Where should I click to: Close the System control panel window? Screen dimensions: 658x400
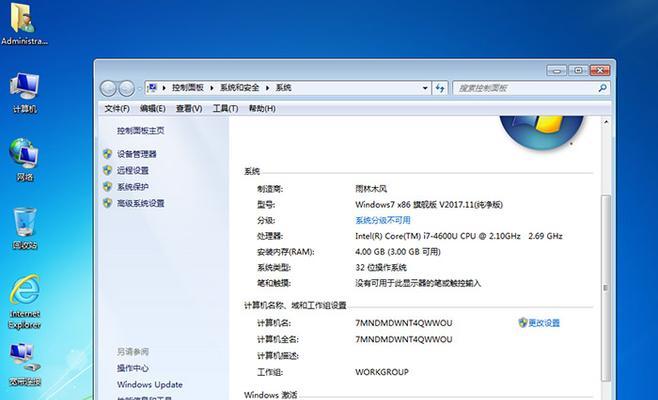pyautogui.click(x=600, y=70)
